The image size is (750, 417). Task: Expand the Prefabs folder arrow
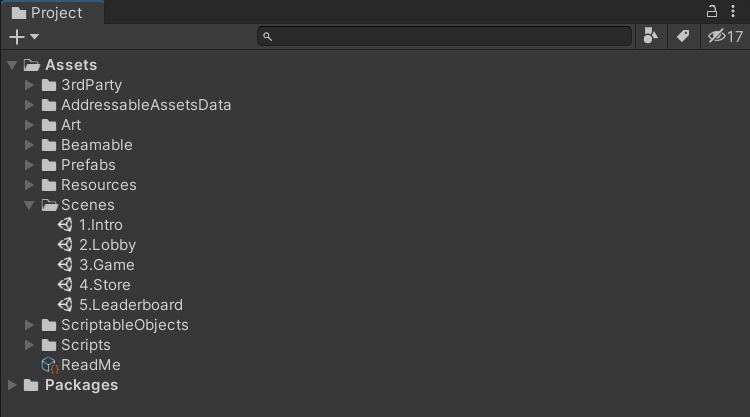pyautogui.click(x=30, y=165)
